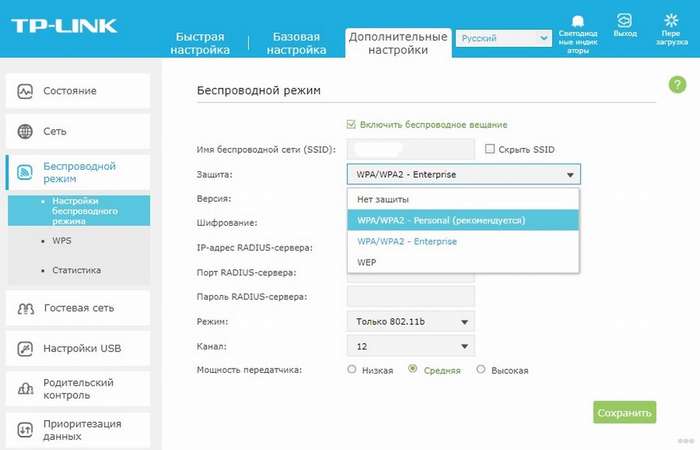Open the green help question mark
Screen dimensions: 700x450
pos(677,87)
